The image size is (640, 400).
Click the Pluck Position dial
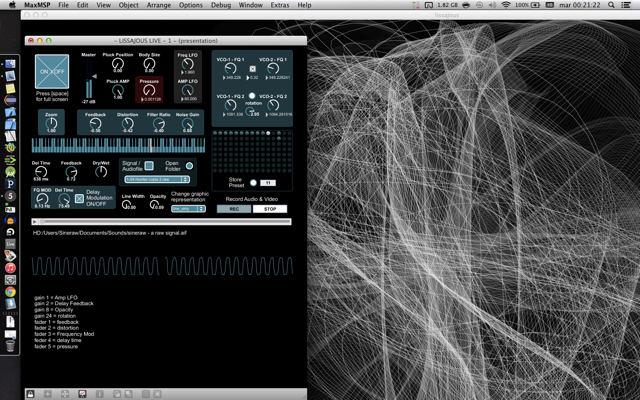coord(118,64)
